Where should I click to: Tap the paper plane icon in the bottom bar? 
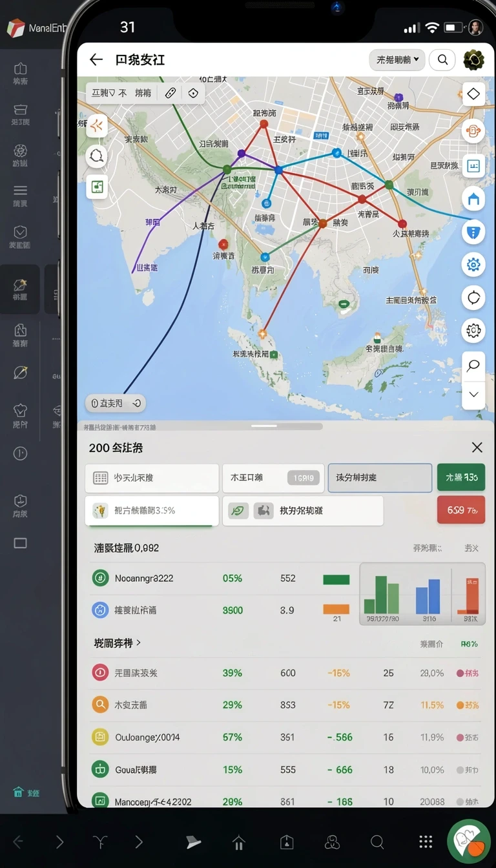(x=193, y=842)
